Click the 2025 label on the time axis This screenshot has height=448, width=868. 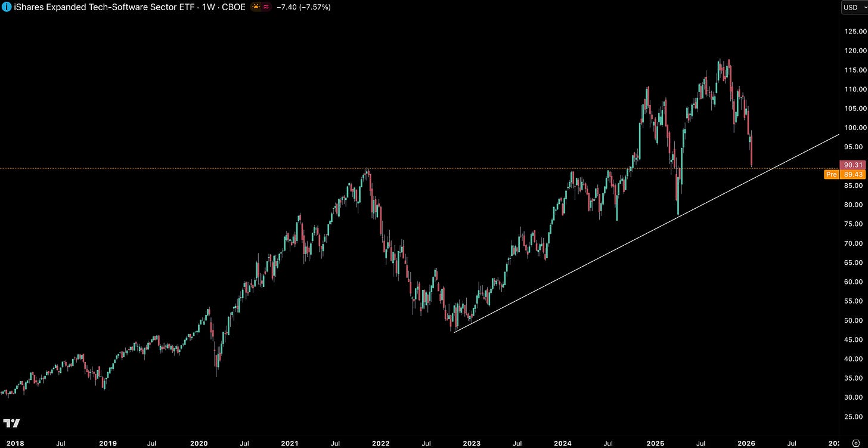coord(655,443)
